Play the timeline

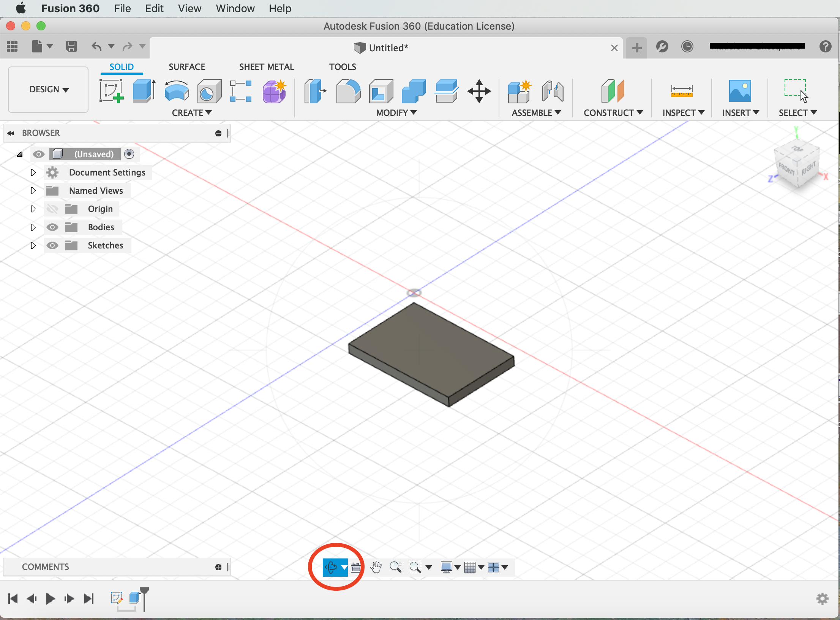[x=50, y=599]
